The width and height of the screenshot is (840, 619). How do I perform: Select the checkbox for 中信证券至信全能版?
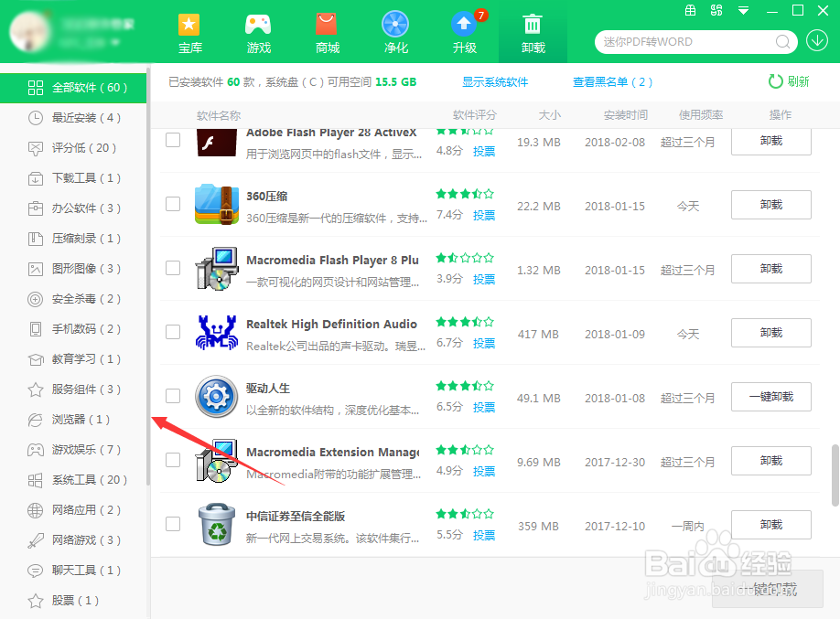tap(173, 525)
